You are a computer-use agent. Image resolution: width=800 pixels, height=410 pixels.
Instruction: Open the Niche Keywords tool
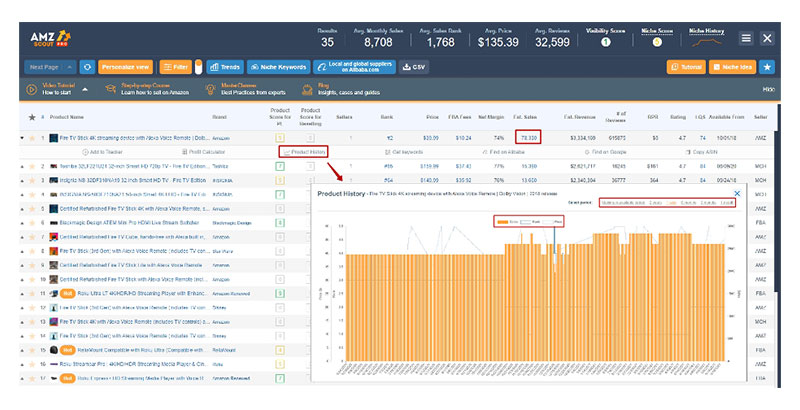[x=278, y=67]
